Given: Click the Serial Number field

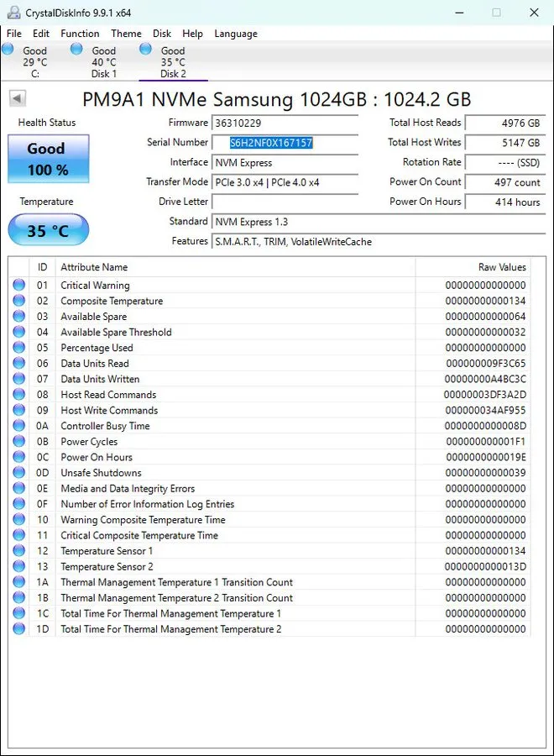Looking at the screenshot, I should point(285,143).
